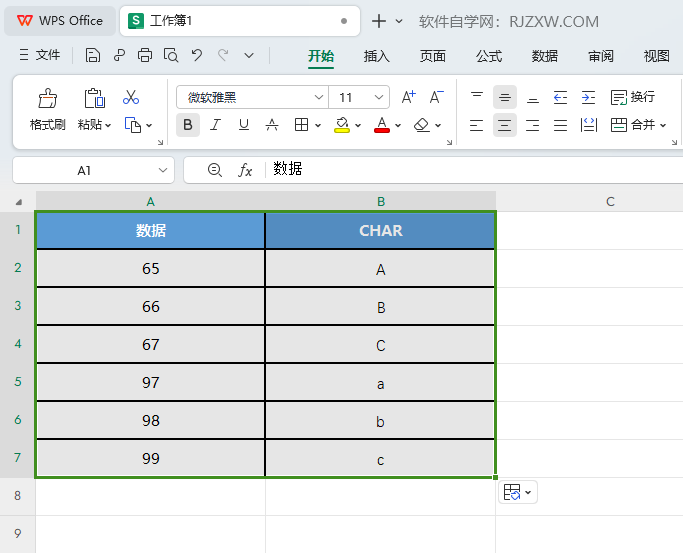Open Print Preview icon
The image size is (683, 553).
(171, 55)
